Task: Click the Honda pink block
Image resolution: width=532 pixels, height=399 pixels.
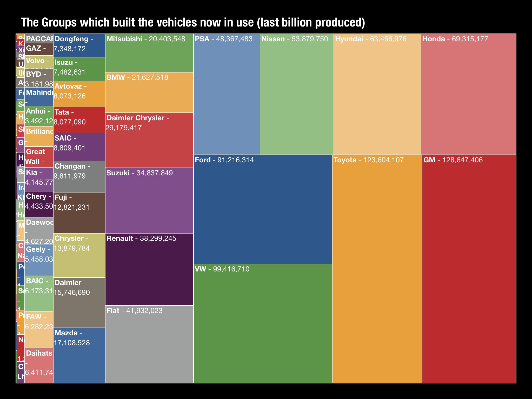Action: [x=468, y=94]
